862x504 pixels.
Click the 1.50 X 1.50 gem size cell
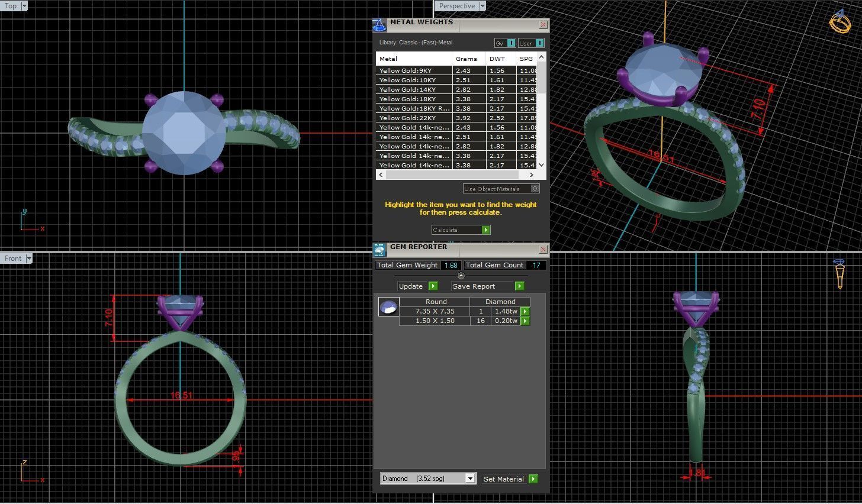pos(435,321)
